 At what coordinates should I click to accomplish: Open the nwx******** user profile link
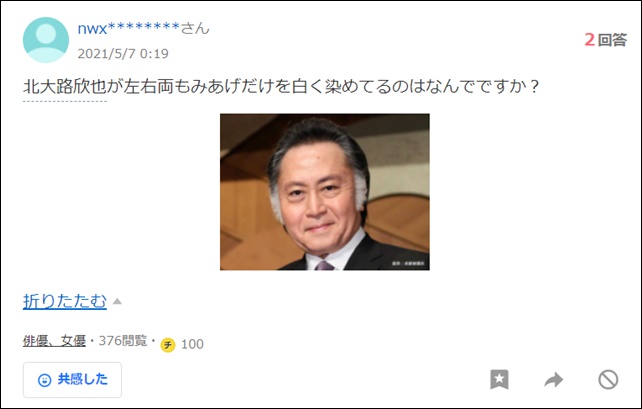pos(129,28)
